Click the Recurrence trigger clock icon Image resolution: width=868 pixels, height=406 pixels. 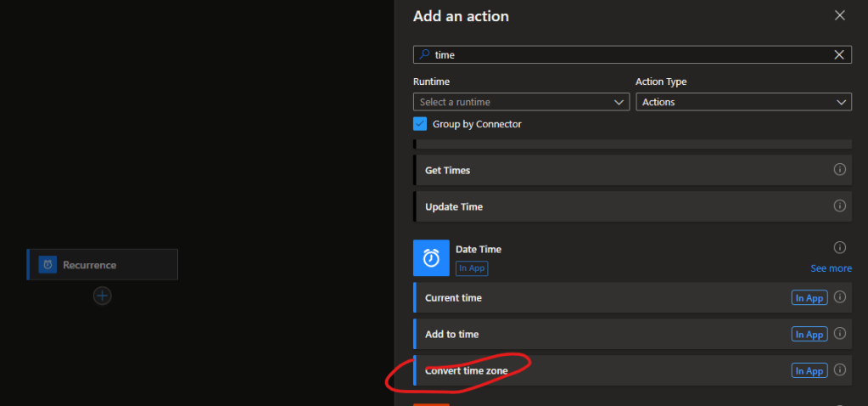coord(48,265)
